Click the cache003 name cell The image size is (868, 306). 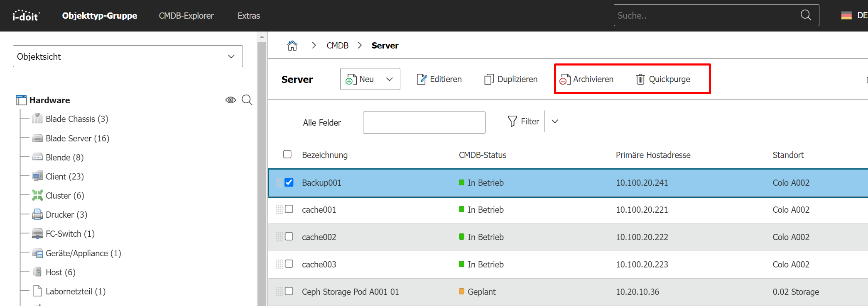[319, 265]
